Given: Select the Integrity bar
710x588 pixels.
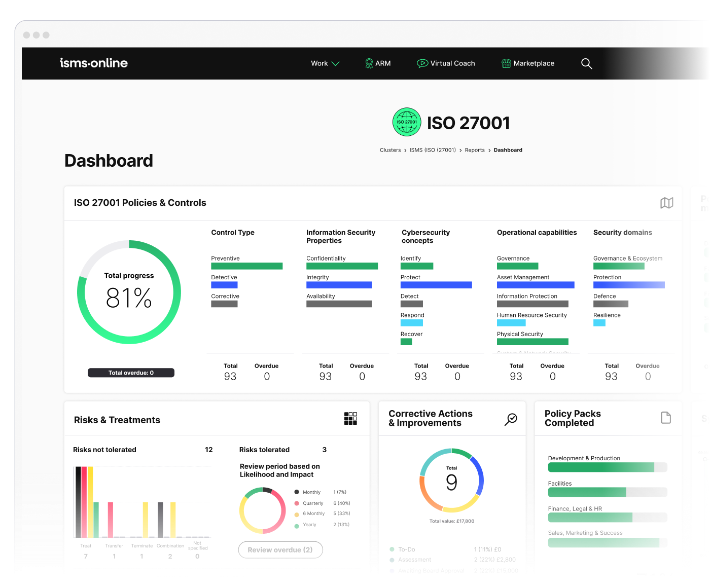Looking at the screenshot, I should click(x=339, y=285).
